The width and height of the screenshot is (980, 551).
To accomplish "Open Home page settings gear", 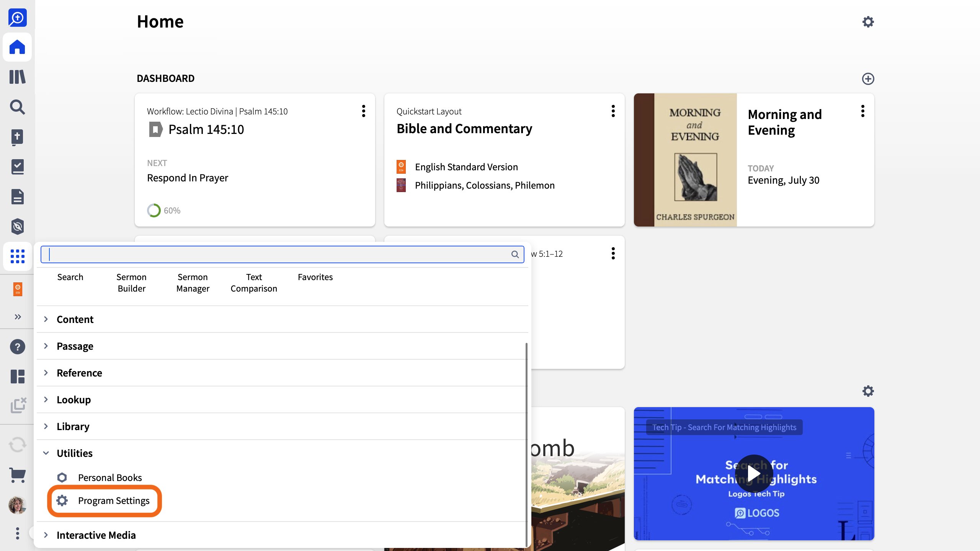I will click(x=868, y=22).
